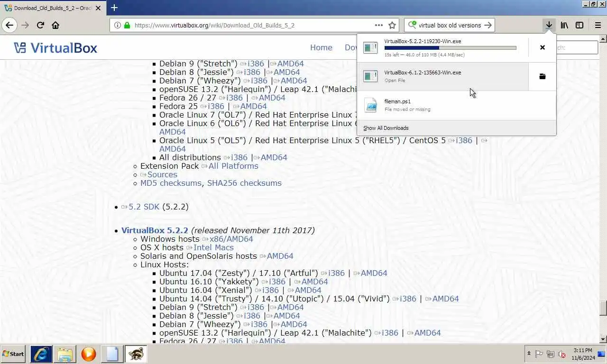This screenshot has height=364, width=607.
Task: Click Ubuntu 16.10 Yakkety AMD64 link
Action: pos(314,282)
